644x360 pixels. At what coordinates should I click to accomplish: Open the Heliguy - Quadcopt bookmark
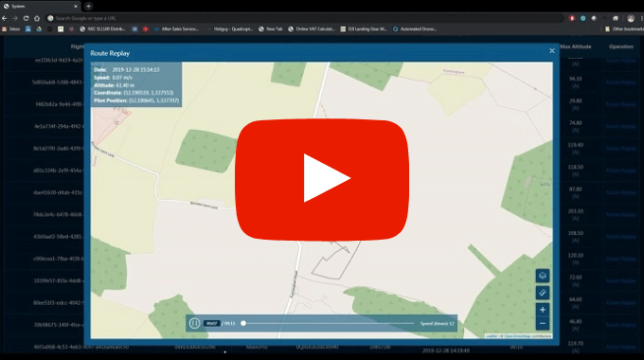[230, 29]
